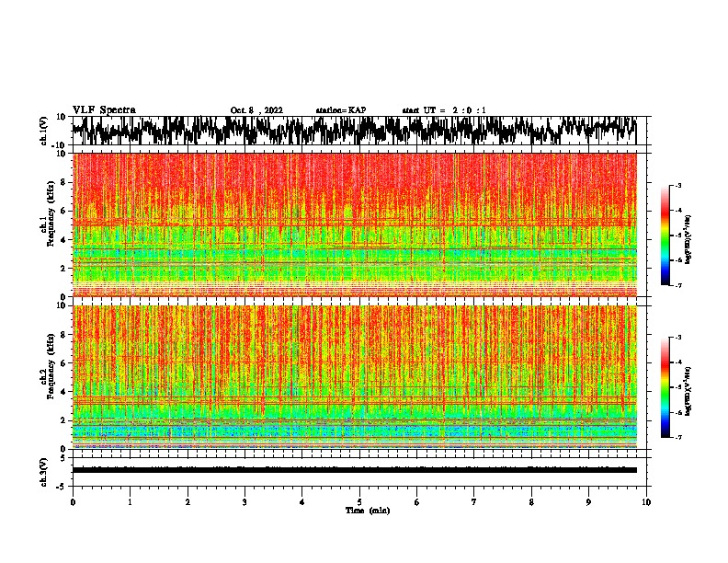Click the "-7" label below ch.2 color bar
The width and height of the screenshot is (728, 563).
[677, 438]
